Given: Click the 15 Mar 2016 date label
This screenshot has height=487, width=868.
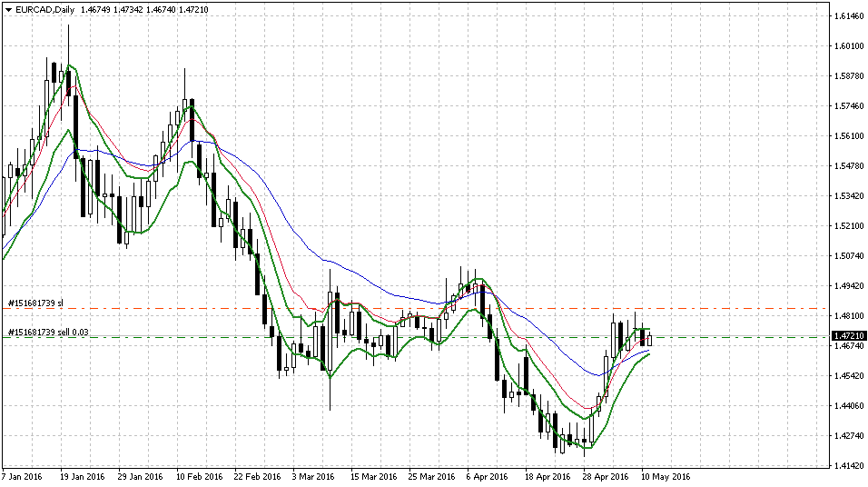Looking at the screenshot, I should tap(374, 476).
